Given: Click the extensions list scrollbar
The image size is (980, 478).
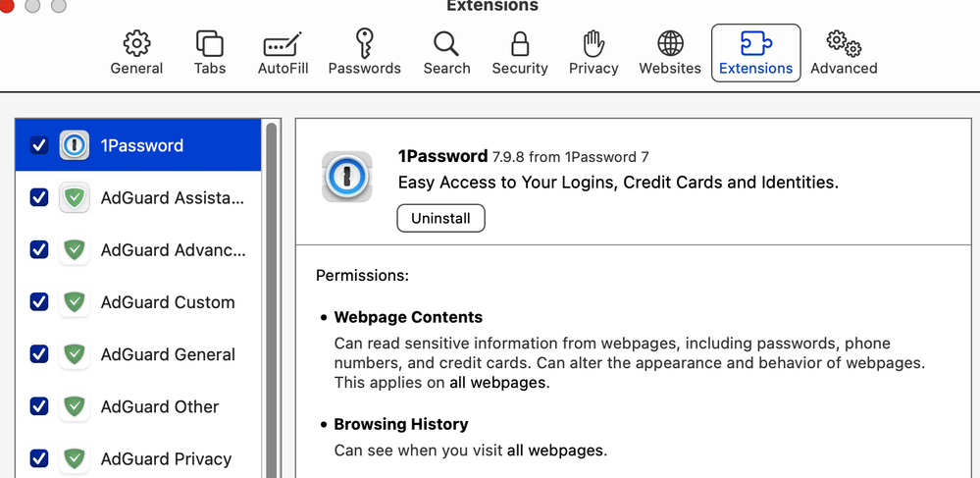Looking at the screenshot, I should point(272,294).
